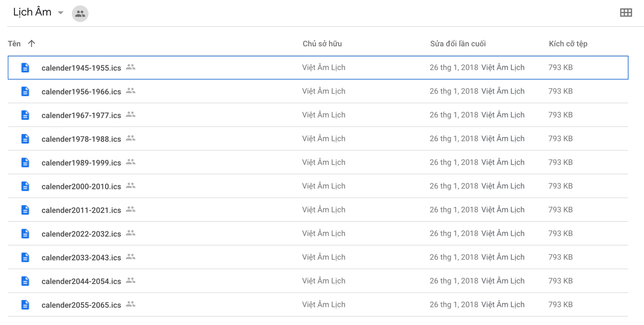Click file icon of calender1945-1955.ics
This screenshot has width=644, height=325.
[x=25, y=68]
